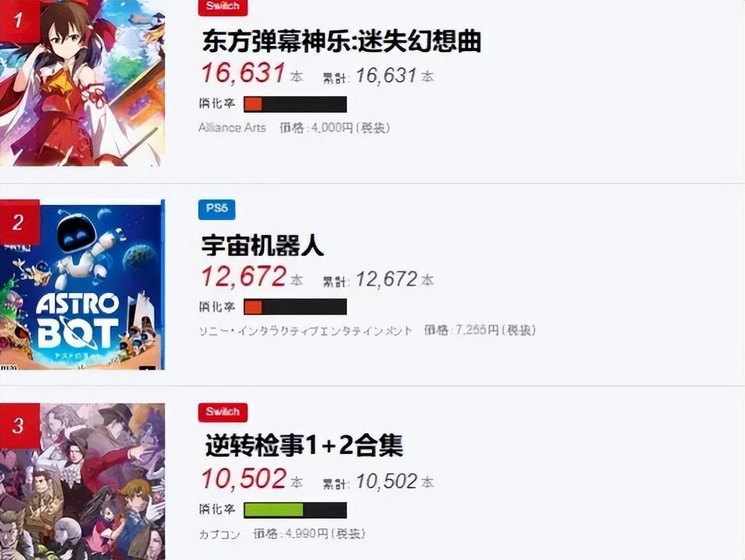745x560 pixels.
Task: Click the カプコン publisher name
Action: click(x=219, y=534)
